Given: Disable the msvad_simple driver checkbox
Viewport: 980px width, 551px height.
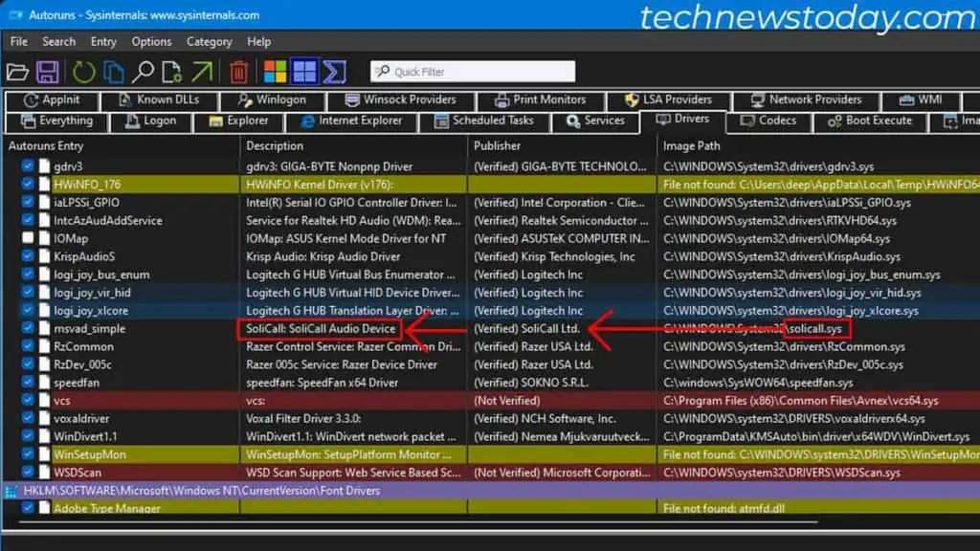Looking at the screenshot, I should (28, 329).
